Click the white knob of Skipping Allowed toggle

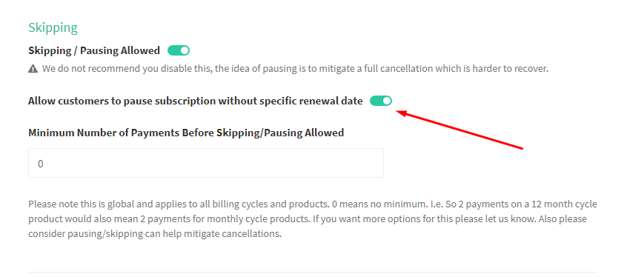point(184,50)
